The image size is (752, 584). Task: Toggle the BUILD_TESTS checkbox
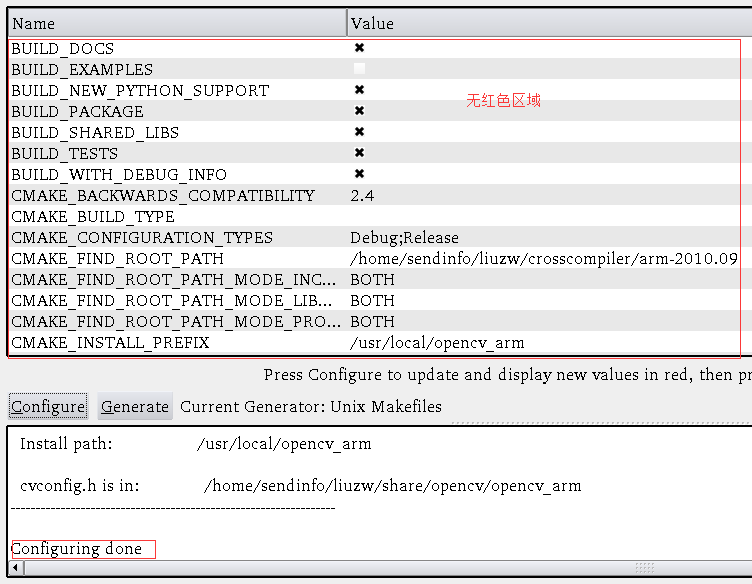(359, 153)
